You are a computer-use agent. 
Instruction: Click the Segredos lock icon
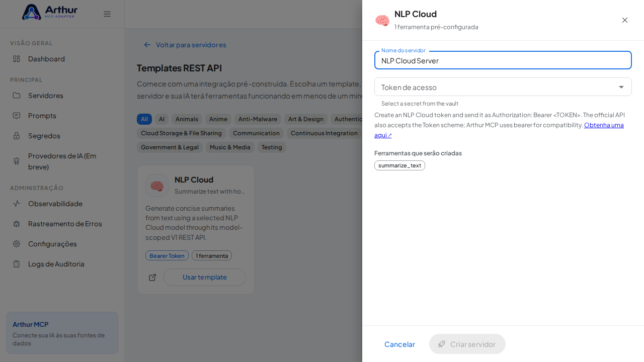point(17,136)
